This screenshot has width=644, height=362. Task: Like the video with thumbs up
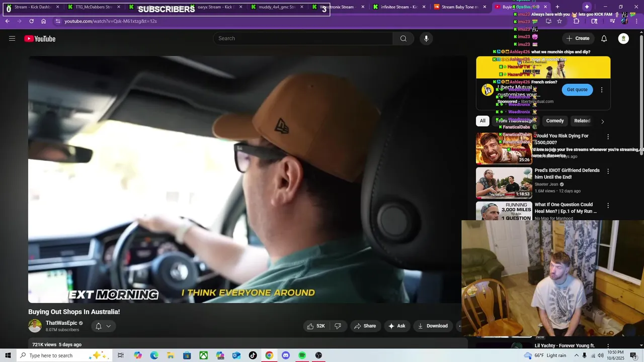(x=316, y=326)
